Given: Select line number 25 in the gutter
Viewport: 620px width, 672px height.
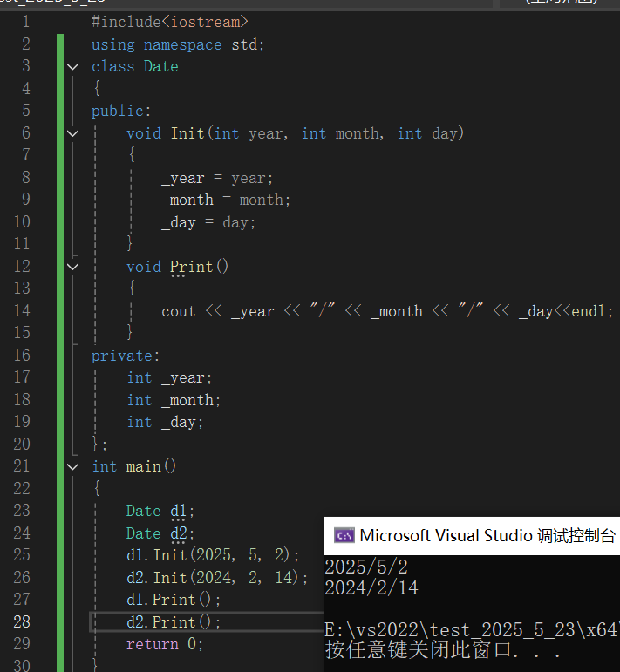Looking at the screenshot, I should click(x=22, y=555).
